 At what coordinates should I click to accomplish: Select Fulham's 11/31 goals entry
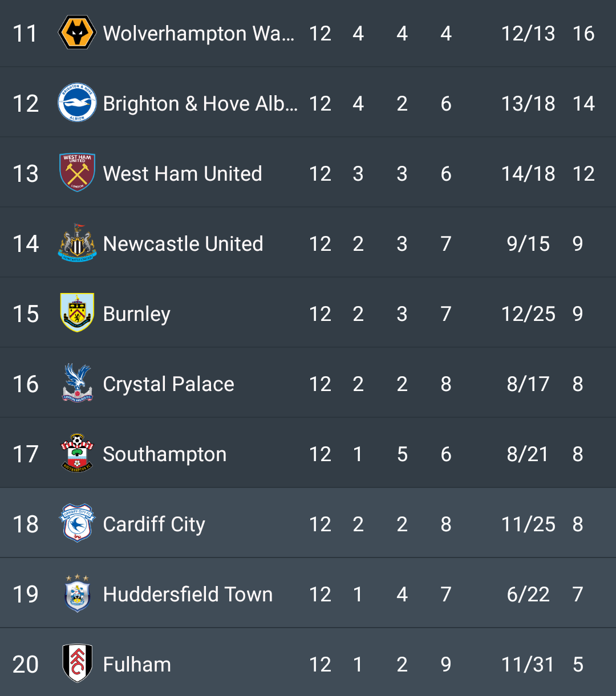pyautogui.click(x=528, y=665)
